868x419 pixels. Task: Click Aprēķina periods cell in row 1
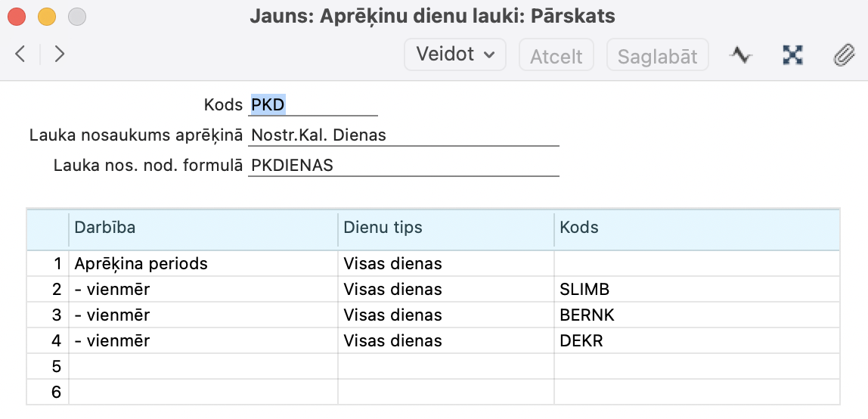(203, 264)
